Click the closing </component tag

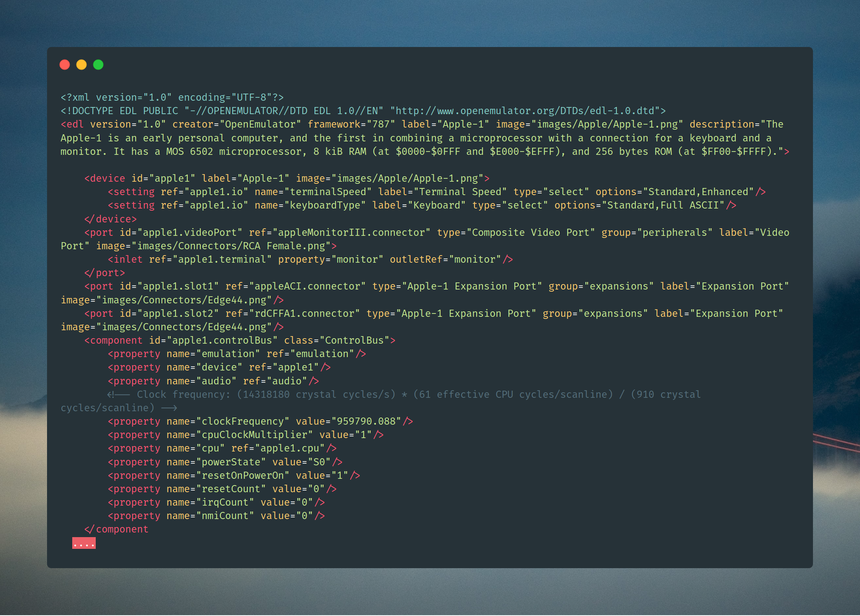click(x=116, y=529)
